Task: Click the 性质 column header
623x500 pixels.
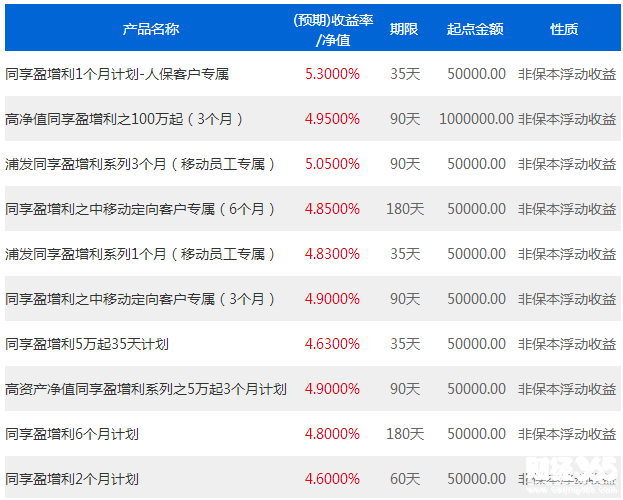Action: click(x=564, y=29)
